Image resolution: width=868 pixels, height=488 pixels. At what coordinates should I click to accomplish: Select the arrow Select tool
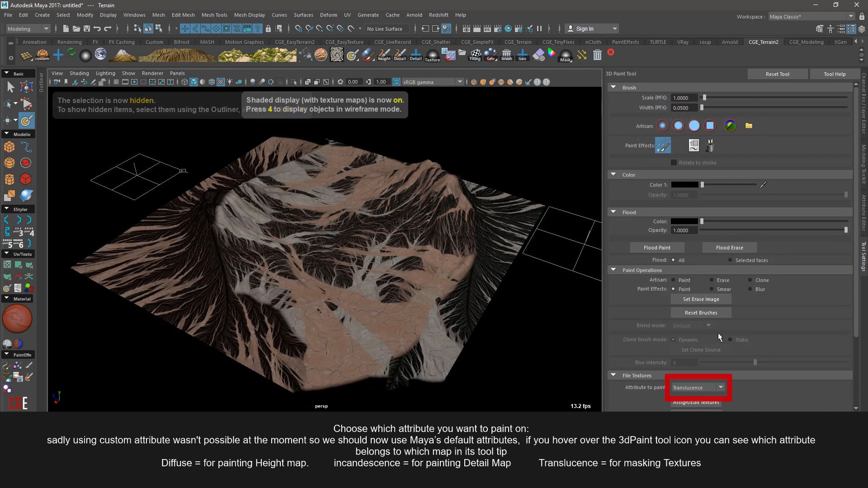10,87
